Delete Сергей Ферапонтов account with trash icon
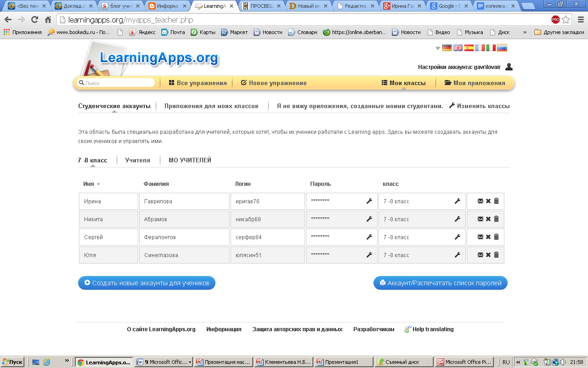This screenshot has height=368, width=588. coord(496,237)
